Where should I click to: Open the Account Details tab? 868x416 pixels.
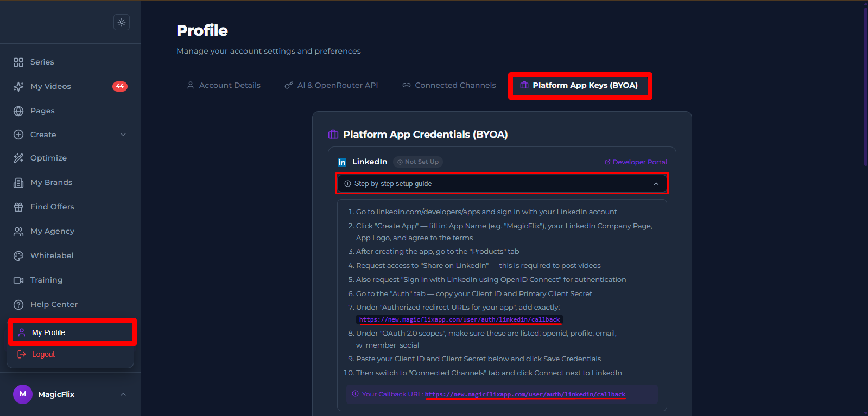pos(224,85)
